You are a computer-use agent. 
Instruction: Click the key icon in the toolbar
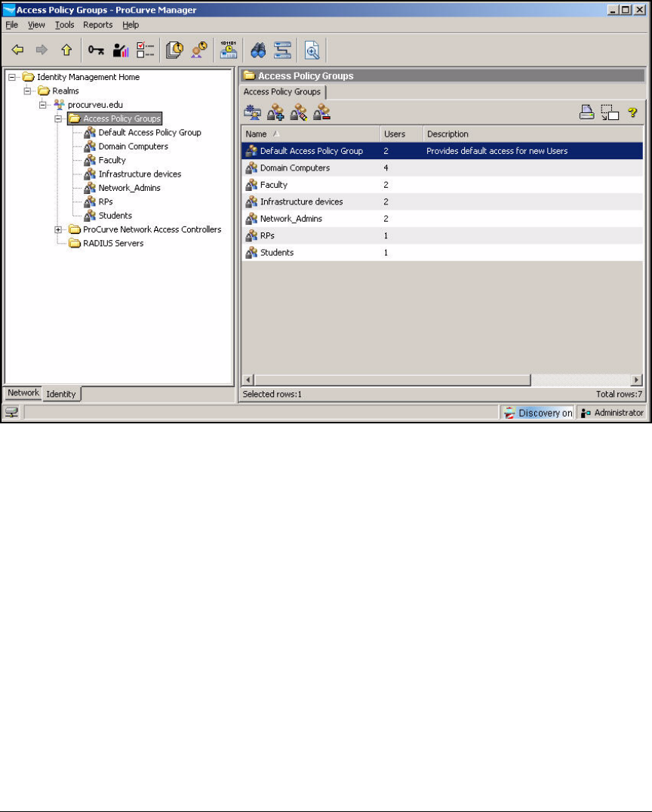[96, 50]
